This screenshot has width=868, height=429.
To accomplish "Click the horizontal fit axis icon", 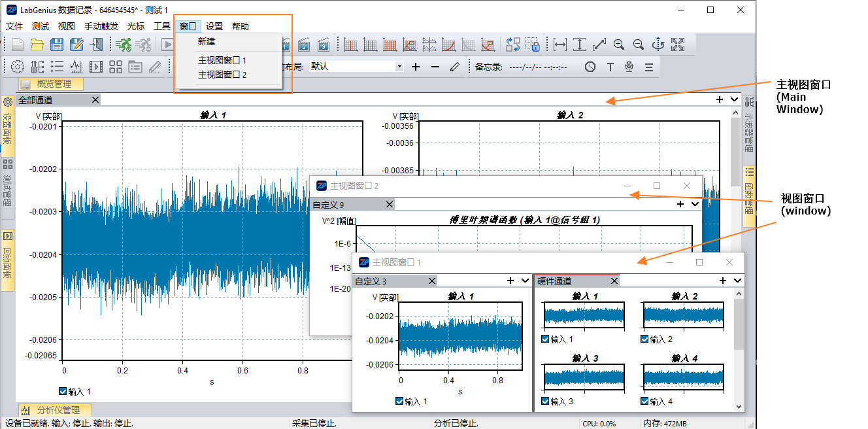I will click(x=560, y=44).
